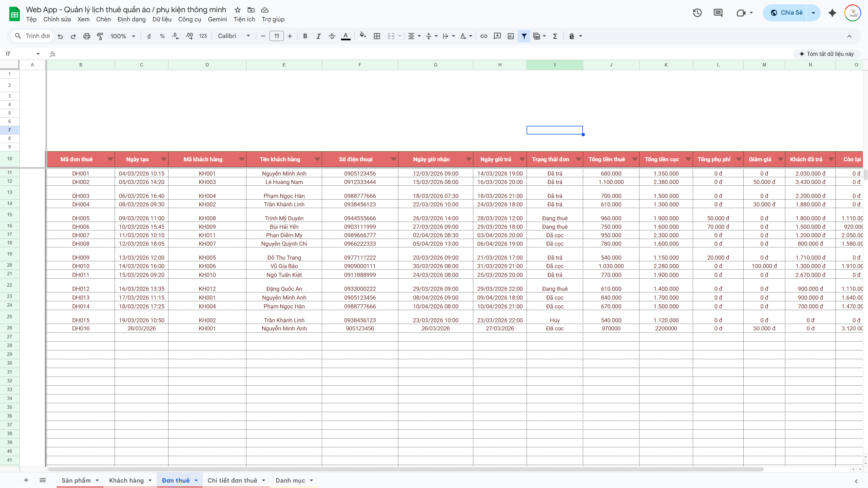The width and height of the screenshot is (868, 488).
Task: Open the Calibri font dropdown
Action: pyautogui.click(x=234, y=36)
